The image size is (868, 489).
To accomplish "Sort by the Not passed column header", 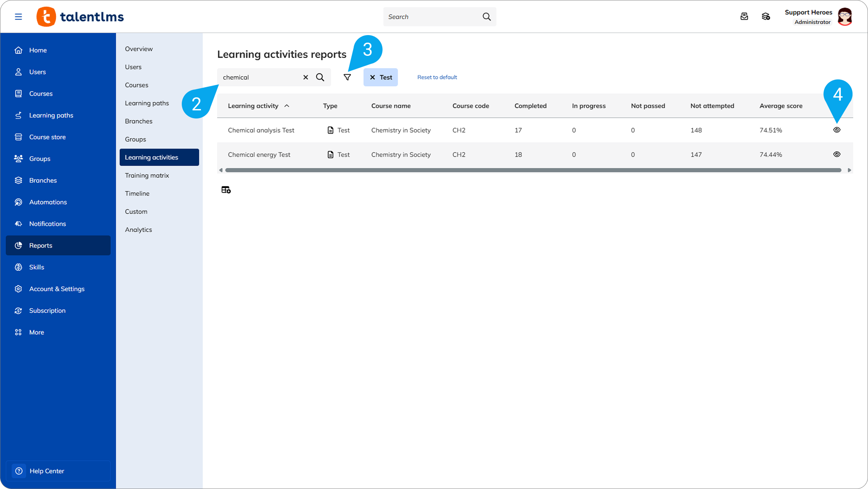I will (648, 106).
